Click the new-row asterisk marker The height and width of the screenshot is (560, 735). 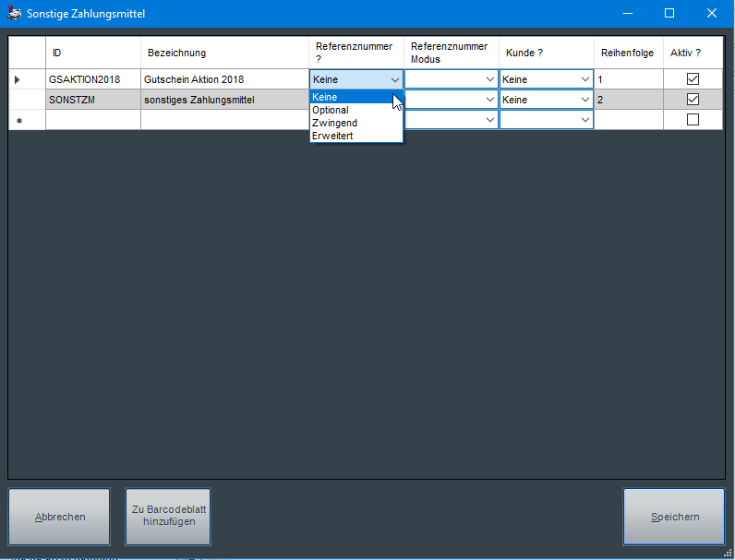tap(18, 120)
